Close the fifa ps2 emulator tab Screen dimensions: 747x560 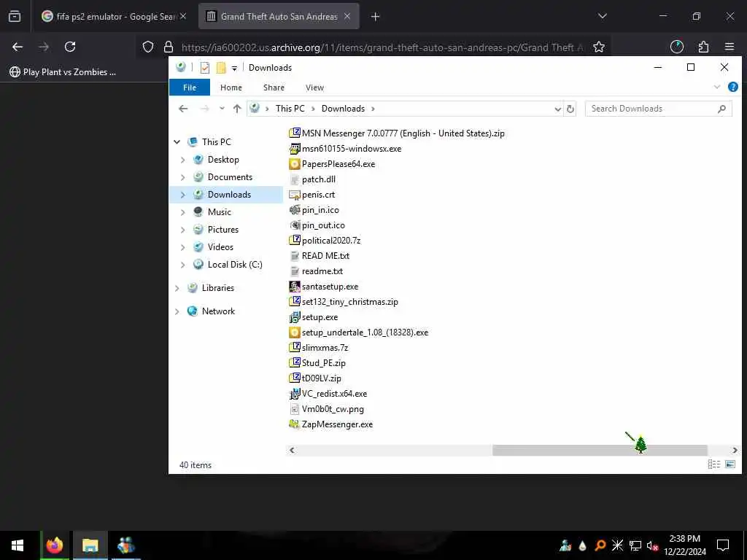[183, 16]
